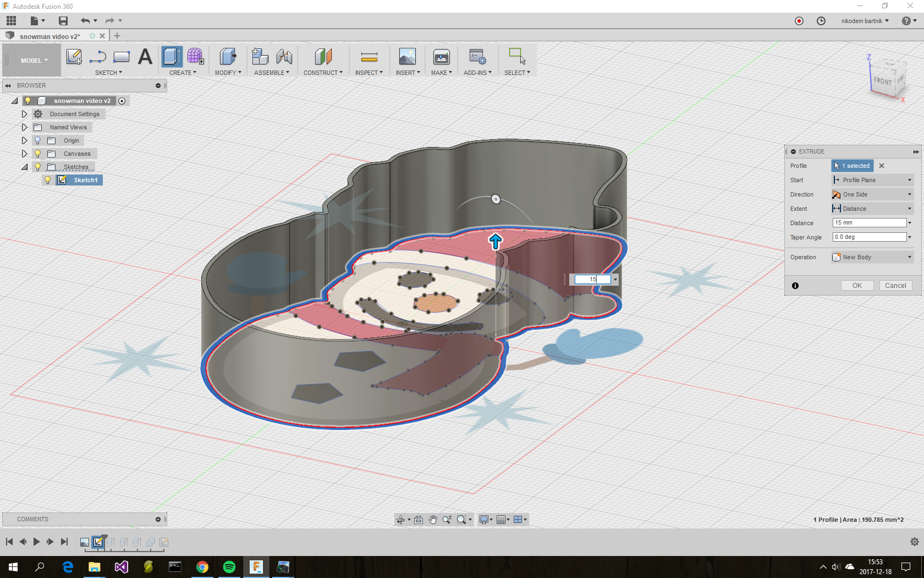The image size is (924, 578).
Task: Click the Create Sketch icon
Action: click(x=74, y=57)
